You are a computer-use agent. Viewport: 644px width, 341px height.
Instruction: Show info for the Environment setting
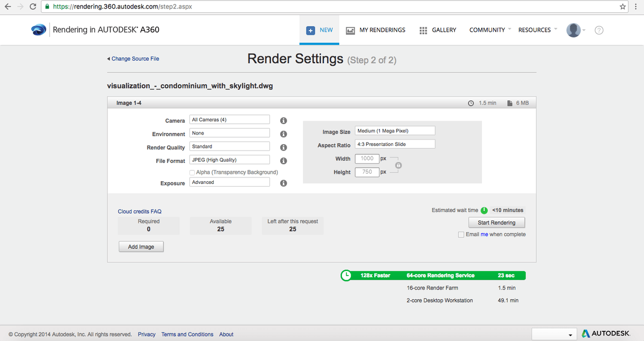284,134
